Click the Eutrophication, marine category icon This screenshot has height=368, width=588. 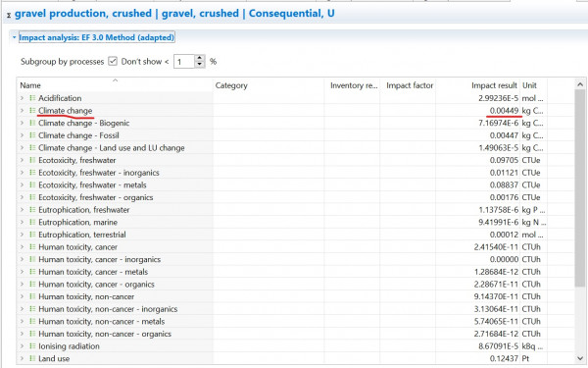point(32,222)
